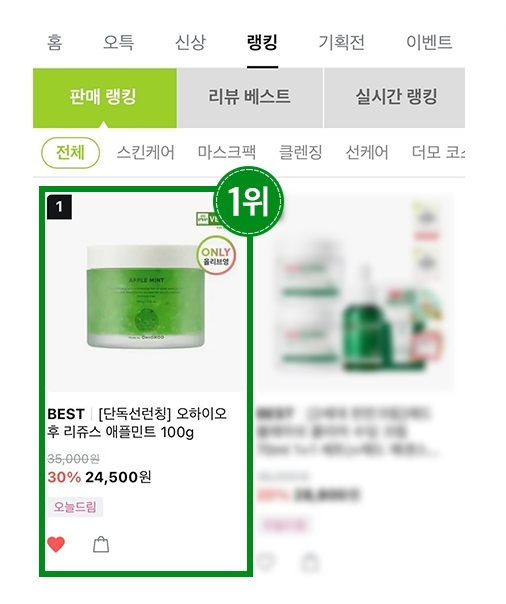The height and width of the screenshot is (604, 506).
Task: Select the 기획전 tab
Action: click(x=342, y=42)
